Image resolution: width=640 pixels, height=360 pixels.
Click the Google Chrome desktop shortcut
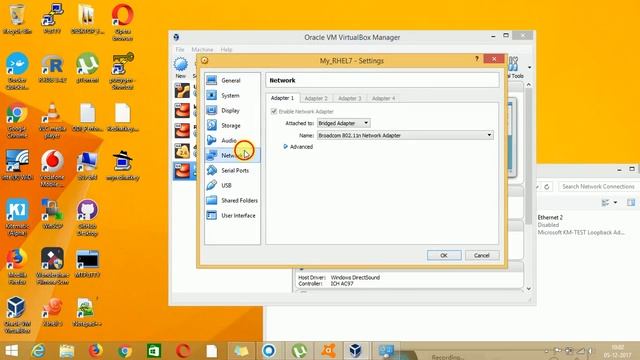click(17, 120)
